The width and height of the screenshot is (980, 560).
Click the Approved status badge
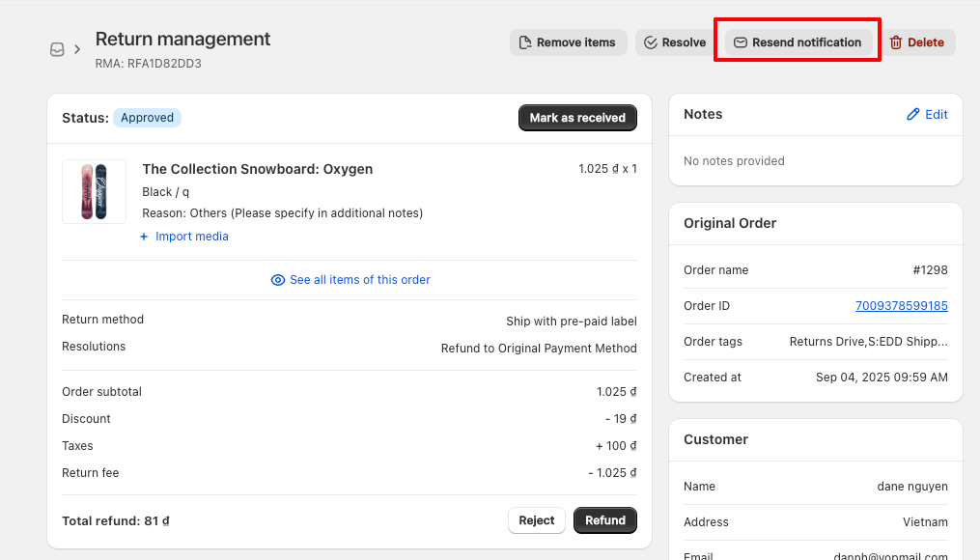pyautogui.click(x=147, y=117)
